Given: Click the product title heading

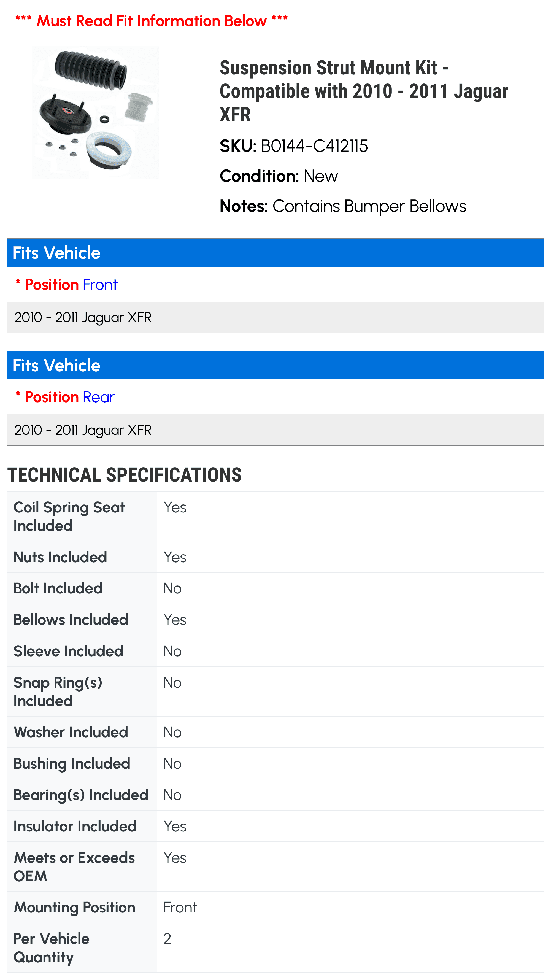Looking at the screenshot, I should coord(364,91).
